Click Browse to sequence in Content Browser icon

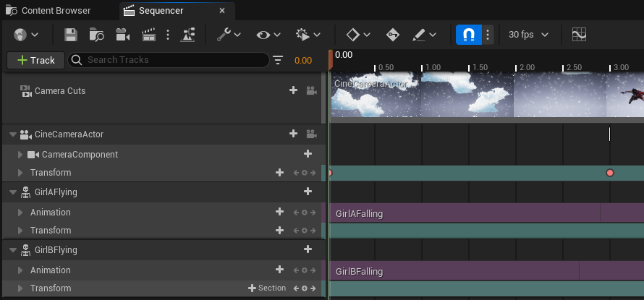click(x=96, y=35)
